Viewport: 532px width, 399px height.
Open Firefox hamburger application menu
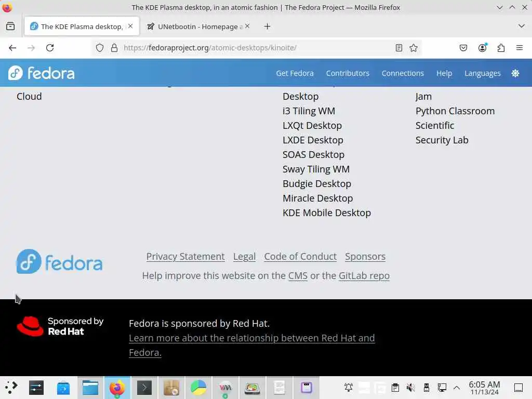(520, 48)
